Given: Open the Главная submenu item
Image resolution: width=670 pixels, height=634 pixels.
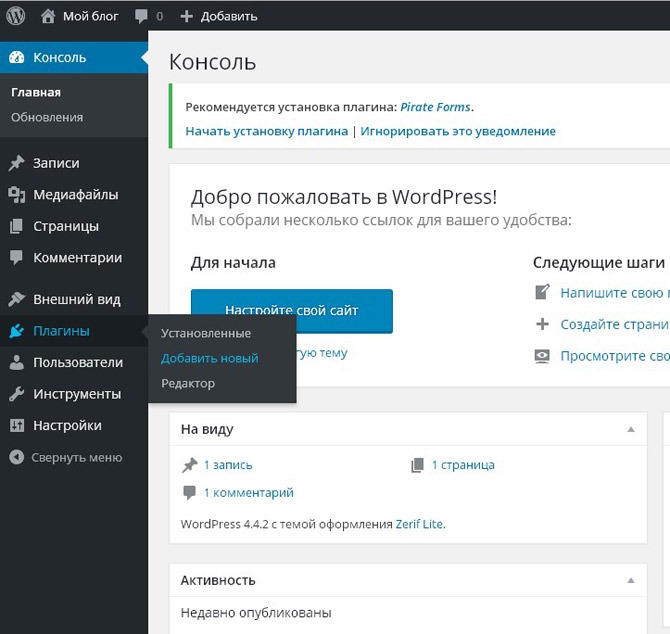Looking at the screenshot, I should click(36, 92).
